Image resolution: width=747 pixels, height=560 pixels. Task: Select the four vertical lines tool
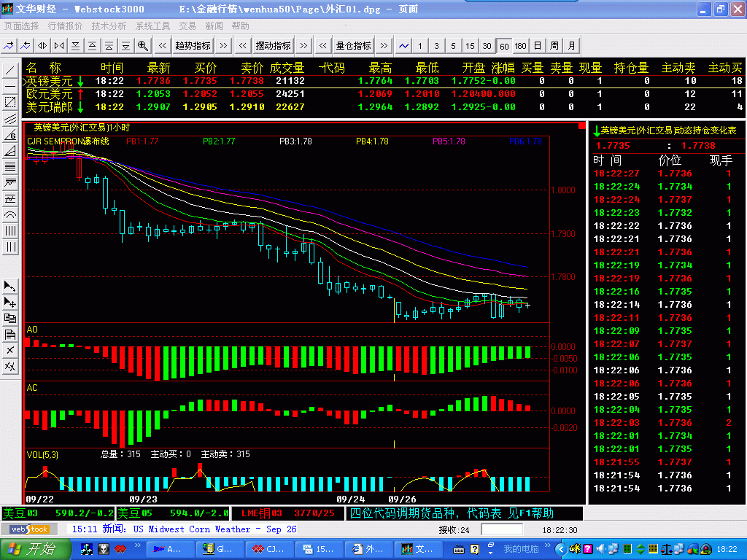pos(10,231)
